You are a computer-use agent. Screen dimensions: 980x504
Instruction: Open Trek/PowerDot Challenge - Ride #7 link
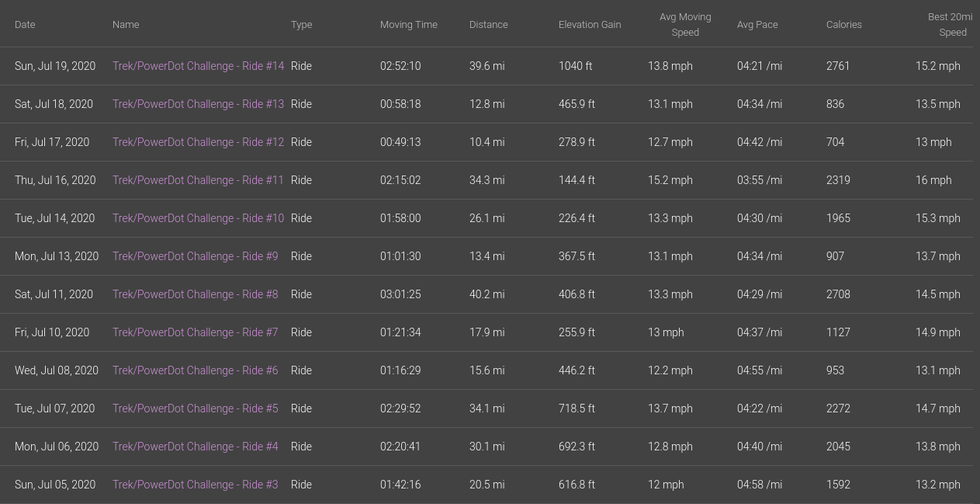[195, 332]
